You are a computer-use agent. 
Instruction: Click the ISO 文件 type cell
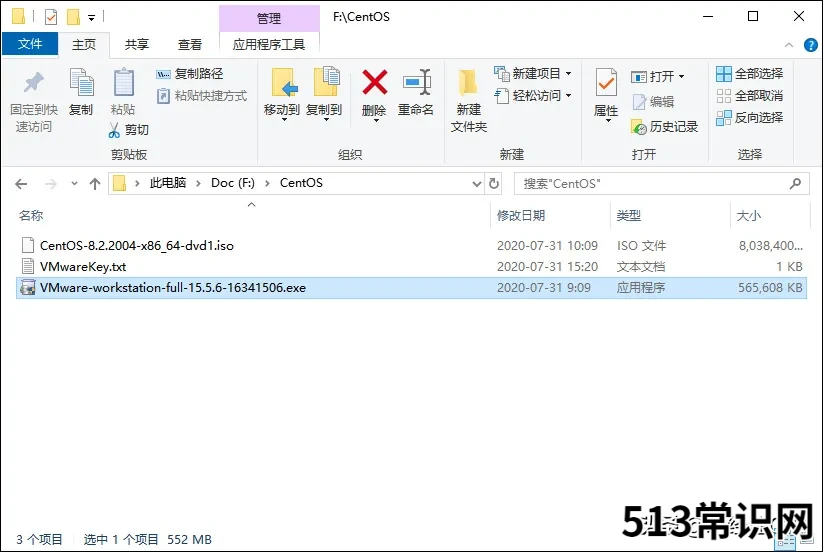[x=641, y=246]
